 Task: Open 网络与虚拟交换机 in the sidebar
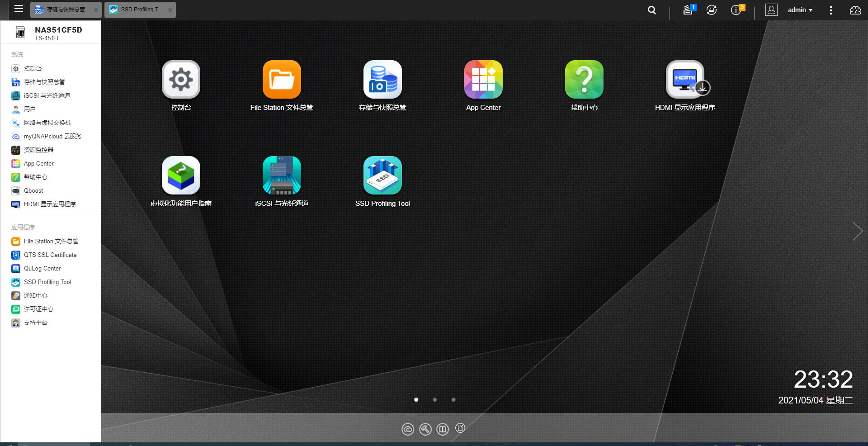[51, 123]
